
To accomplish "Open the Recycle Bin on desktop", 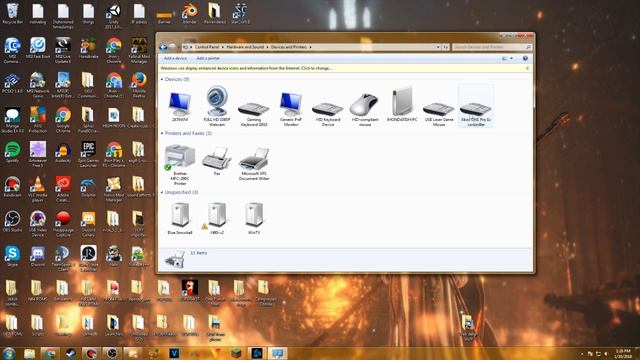I will [12, 13].
